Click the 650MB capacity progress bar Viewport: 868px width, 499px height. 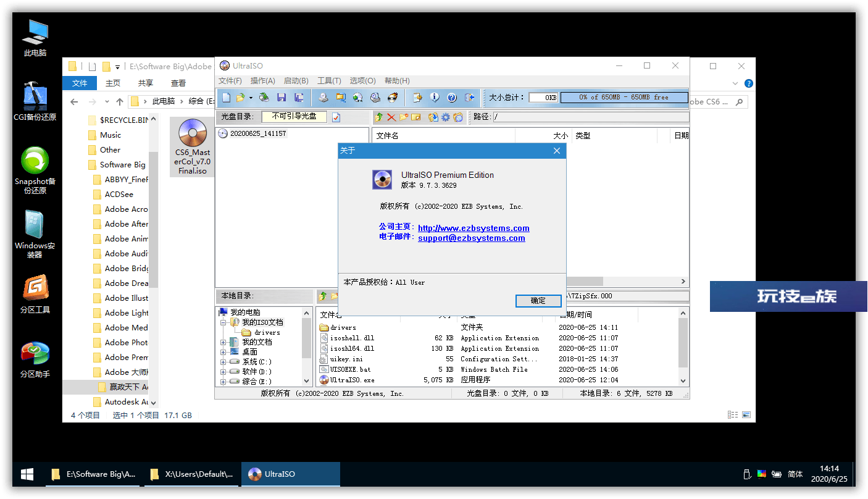[x=624, y=98]
